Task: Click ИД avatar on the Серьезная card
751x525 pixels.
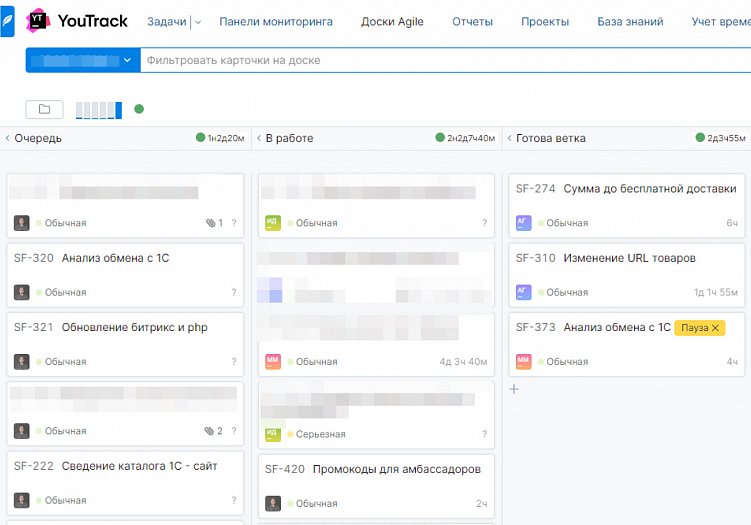Action: [273, 434]
